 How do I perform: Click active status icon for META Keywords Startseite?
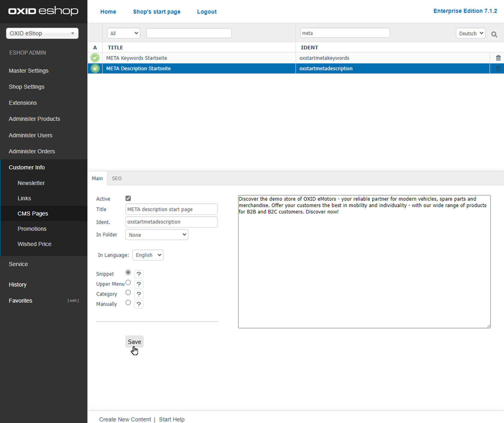point(95,58)
